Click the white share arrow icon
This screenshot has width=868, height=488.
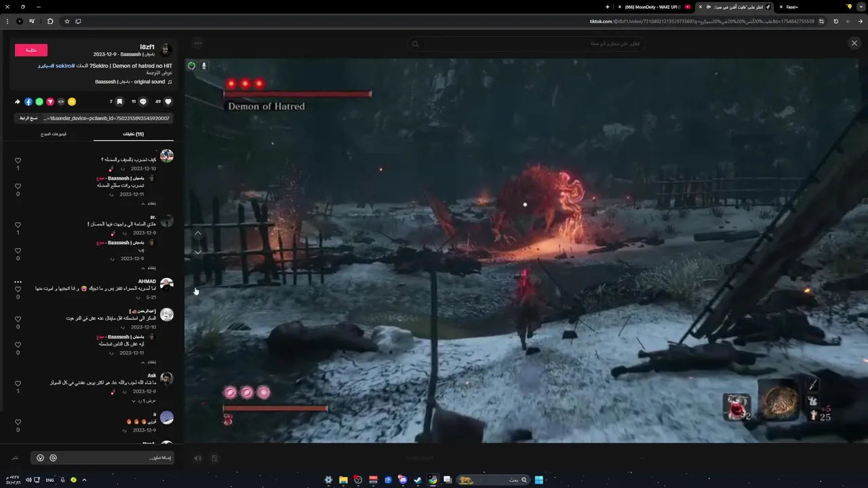[18, 102]
